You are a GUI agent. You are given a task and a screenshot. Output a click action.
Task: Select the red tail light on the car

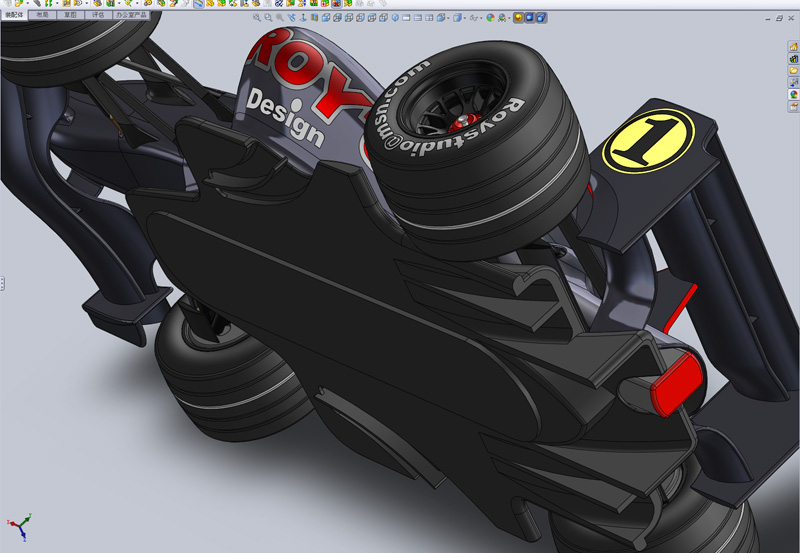(x=678, y=385)
